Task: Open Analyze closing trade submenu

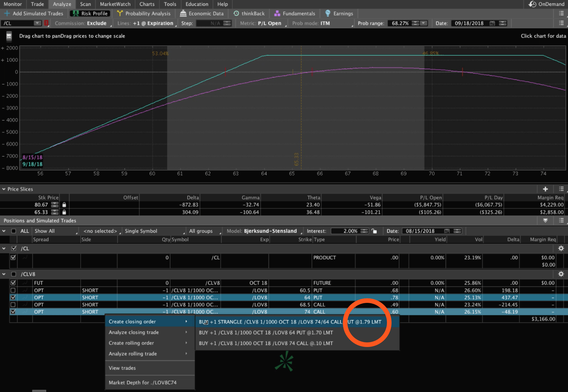Action: click(150, 332)
